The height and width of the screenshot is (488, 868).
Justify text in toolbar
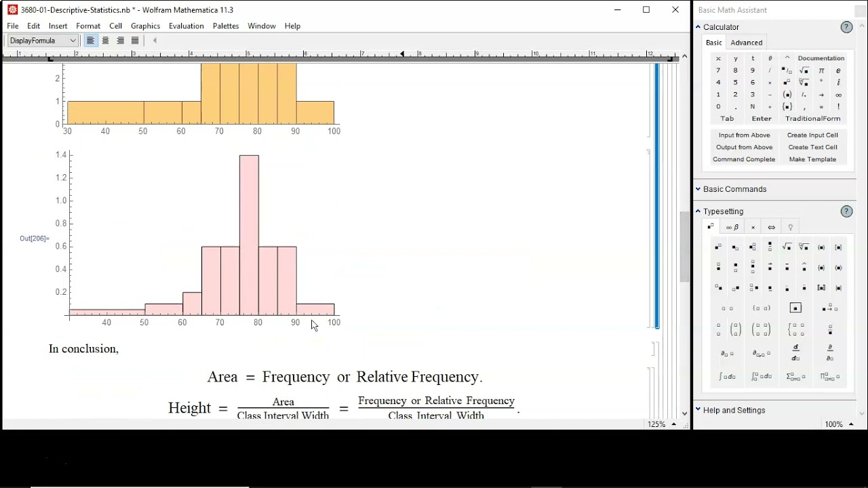tap(135, 41)
